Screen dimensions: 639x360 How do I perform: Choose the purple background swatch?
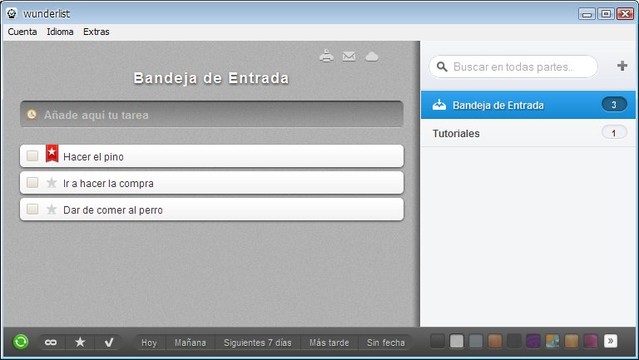click(x=533, y=341)
